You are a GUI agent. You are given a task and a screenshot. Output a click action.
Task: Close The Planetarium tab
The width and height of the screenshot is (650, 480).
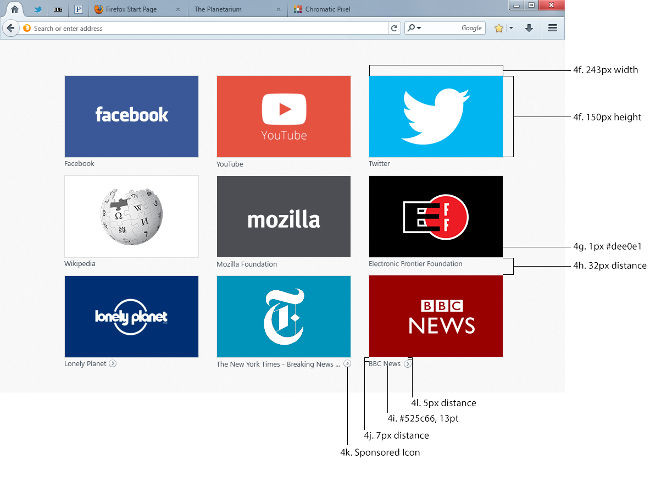pyautogui.click(x=278, y=10)
